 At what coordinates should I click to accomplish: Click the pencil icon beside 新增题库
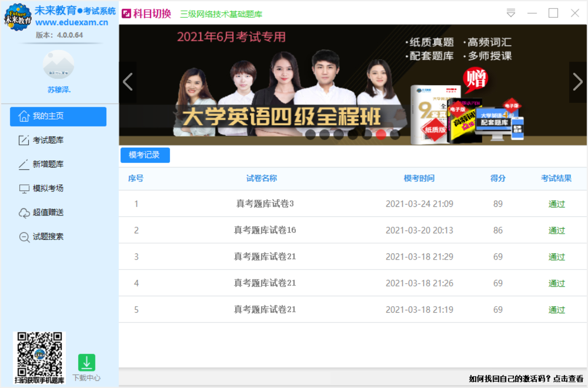click(x=24, y=164)
